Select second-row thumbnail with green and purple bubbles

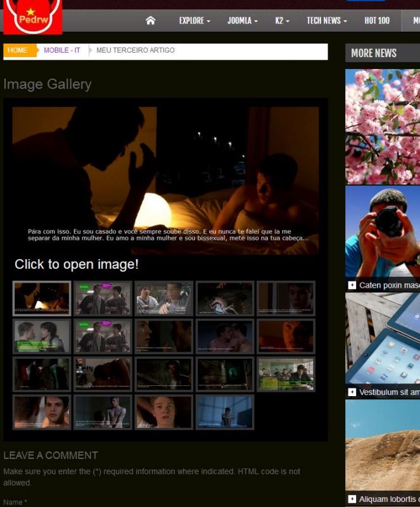pyautogui.click(x=103, y=337)
